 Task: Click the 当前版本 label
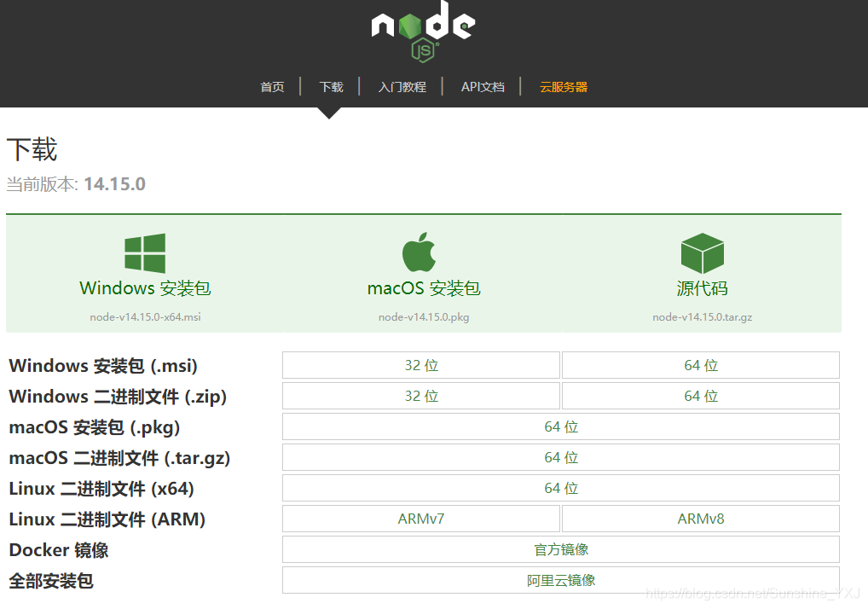tap(42, 183)
